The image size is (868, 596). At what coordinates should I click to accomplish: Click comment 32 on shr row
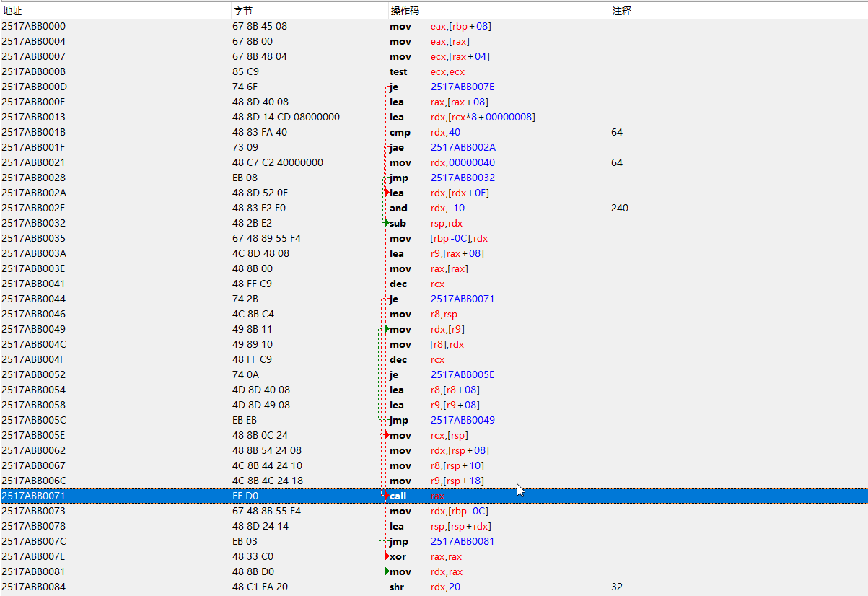click(x=617, y=587)
